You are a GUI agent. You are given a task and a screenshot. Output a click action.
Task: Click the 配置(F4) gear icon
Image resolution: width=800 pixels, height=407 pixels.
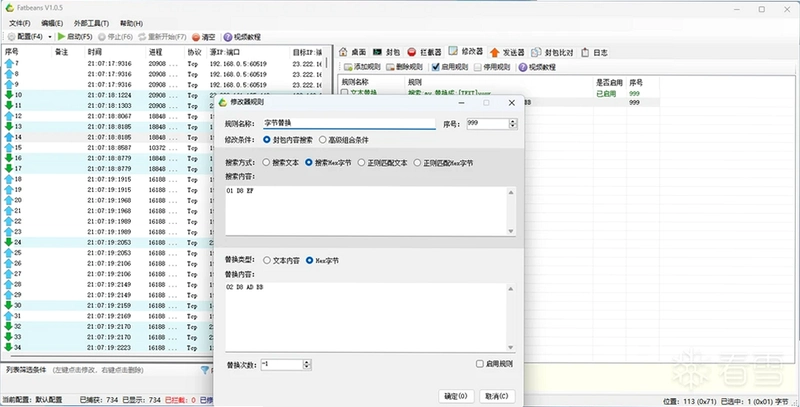(x=11, y=37)
